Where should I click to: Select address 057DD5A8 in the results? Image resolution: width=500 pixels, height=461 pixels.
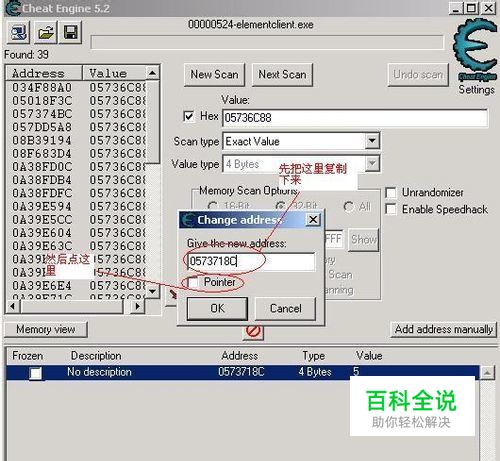pos(42,127)
